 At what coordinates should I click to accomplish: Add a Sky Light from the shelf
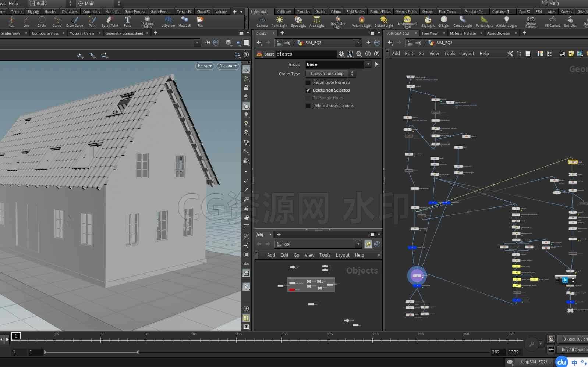pyautogui.click(x=428, y=22)
